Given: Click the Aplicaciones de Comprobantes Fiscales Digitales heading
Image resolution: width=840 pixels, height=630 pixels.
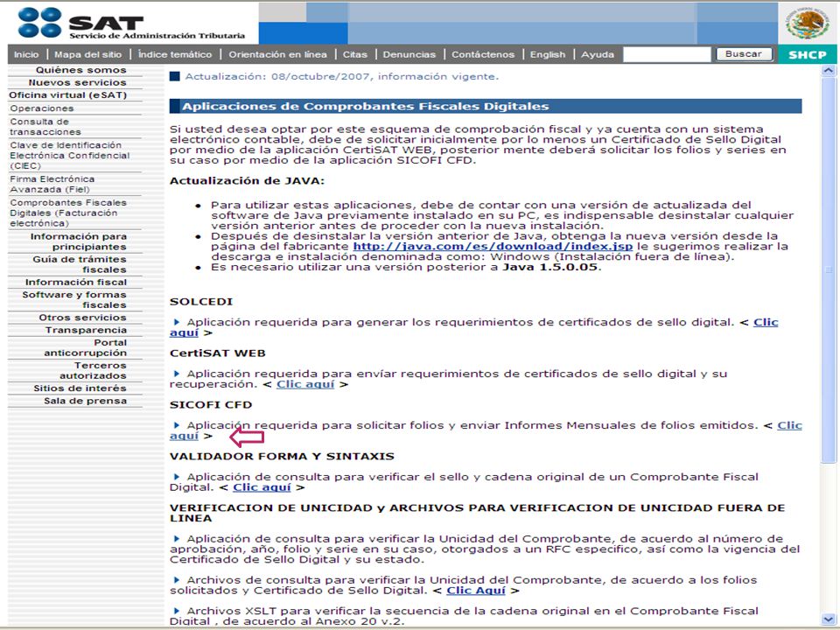Looking at the screenshot, I should tap(366, 106).
